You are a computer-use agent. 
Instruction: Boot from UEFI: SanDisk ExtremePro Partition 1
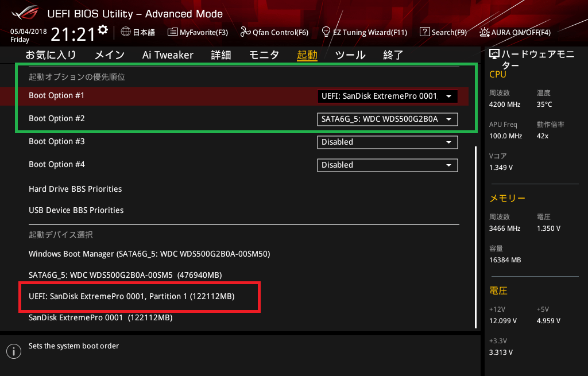[x=131, y=297]
